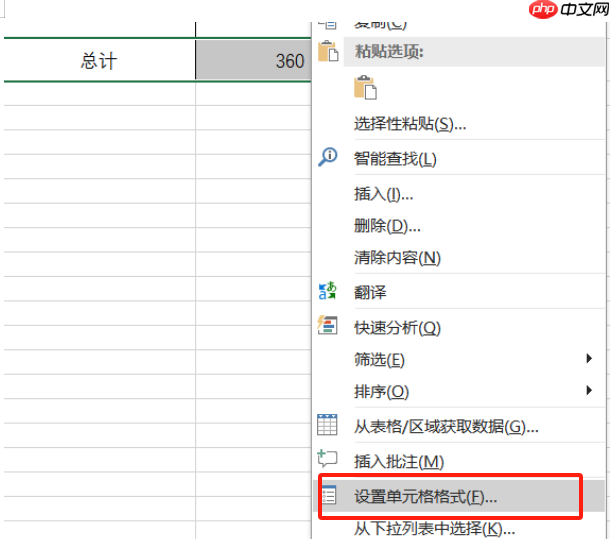
Task: Open 设置单元格格式(F)... dialog entry
Action: click(x=426, y=497)
